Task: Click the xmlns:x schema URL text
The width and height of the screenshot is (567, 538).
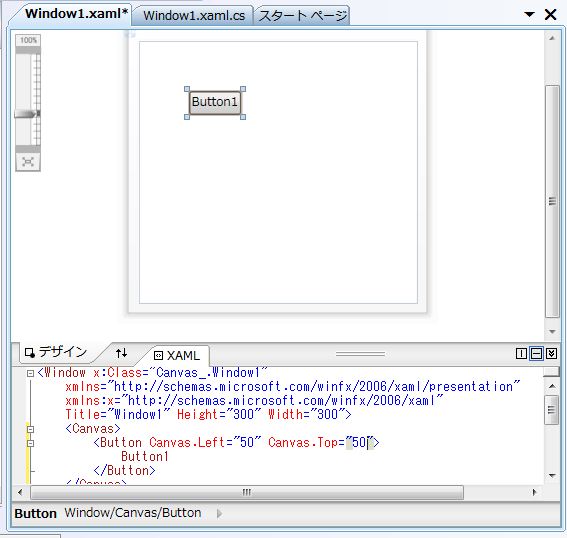Action: tap(282, 401)
